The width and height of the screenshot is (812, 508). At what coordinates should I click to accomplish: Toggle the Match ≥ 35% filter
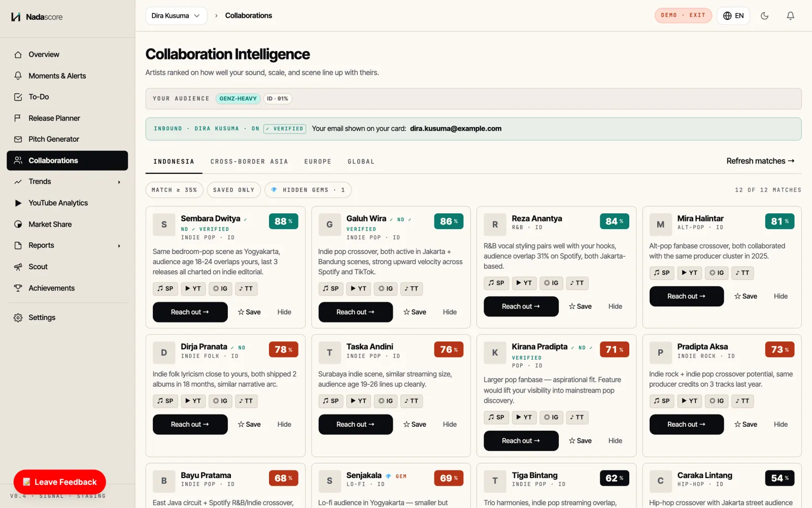(x=175, y=190)
